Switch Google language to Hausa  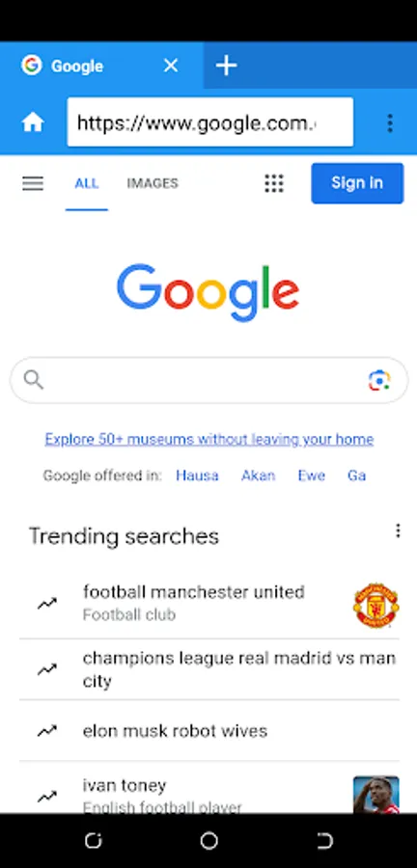point(197,475)
